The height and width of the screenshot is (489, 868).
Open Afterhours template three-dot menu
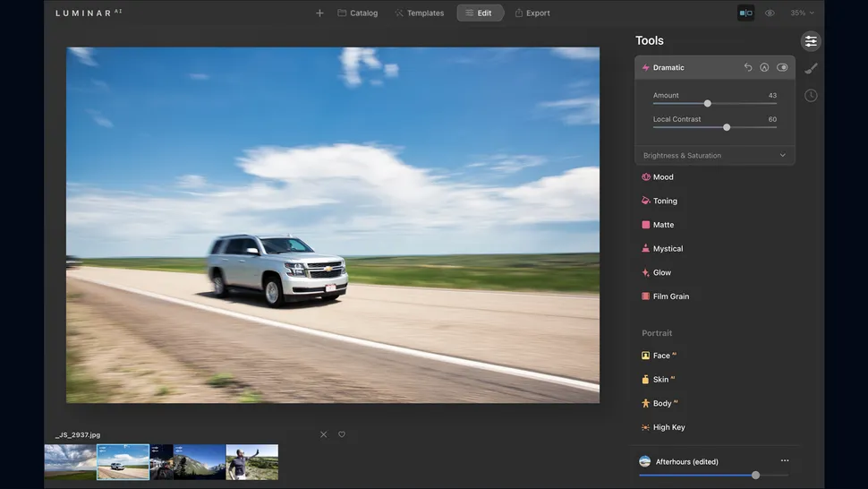[785, 460]
